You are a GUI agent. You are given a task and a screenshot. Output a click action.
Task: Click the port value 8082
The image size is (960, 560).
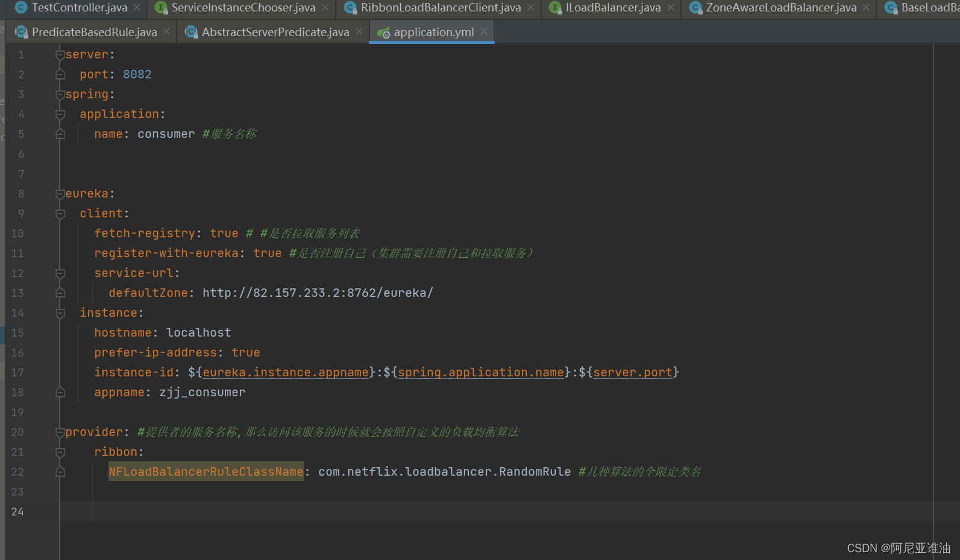137,74
